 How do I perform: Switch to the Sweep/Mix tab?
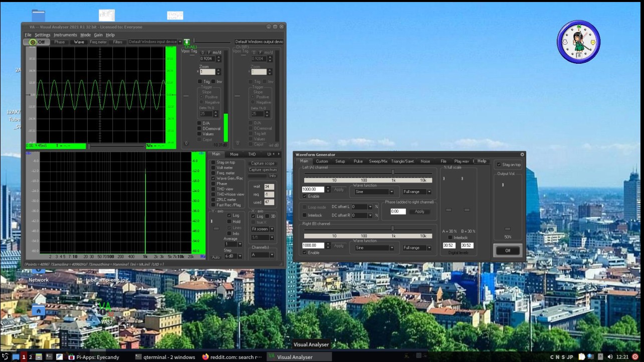click(378, 161)
